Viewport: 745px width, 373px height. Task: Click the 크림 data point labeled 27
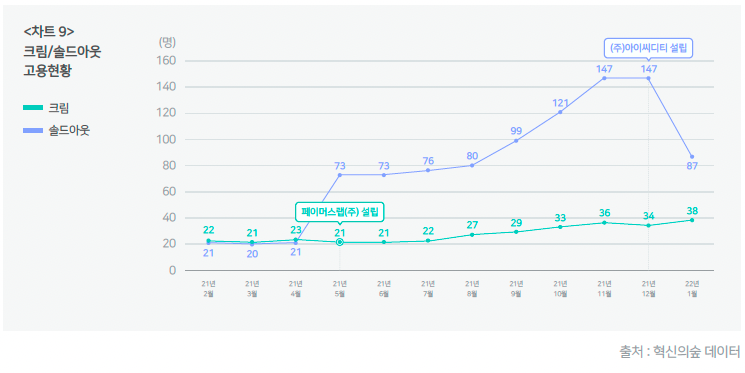[x=472, y=235]
